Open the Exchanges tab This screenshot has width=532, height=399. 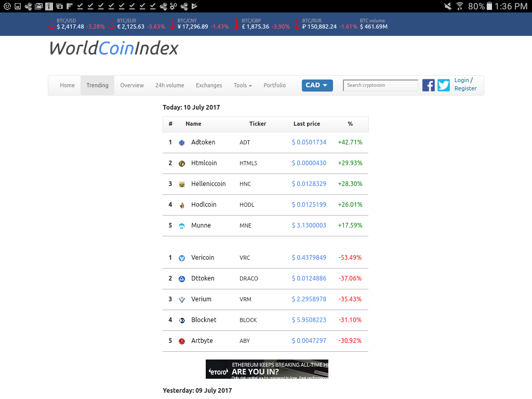(x=209, y=86)
